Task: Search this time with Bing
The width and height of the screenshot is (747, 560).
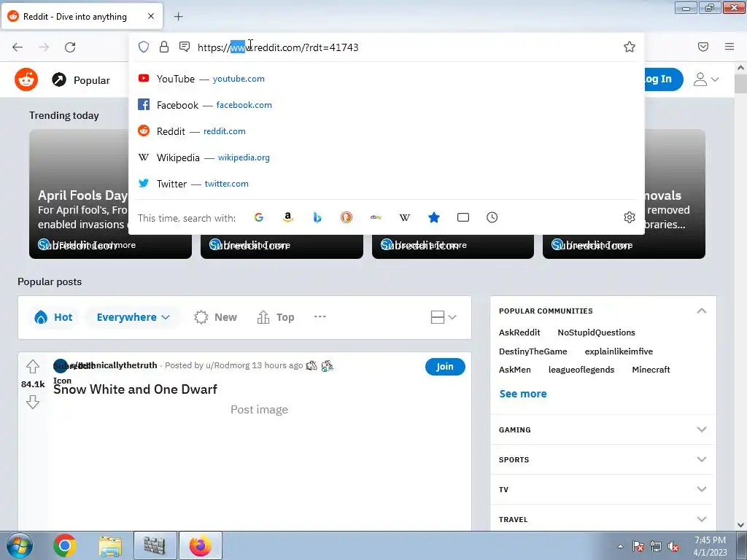Action: point(317,217)
